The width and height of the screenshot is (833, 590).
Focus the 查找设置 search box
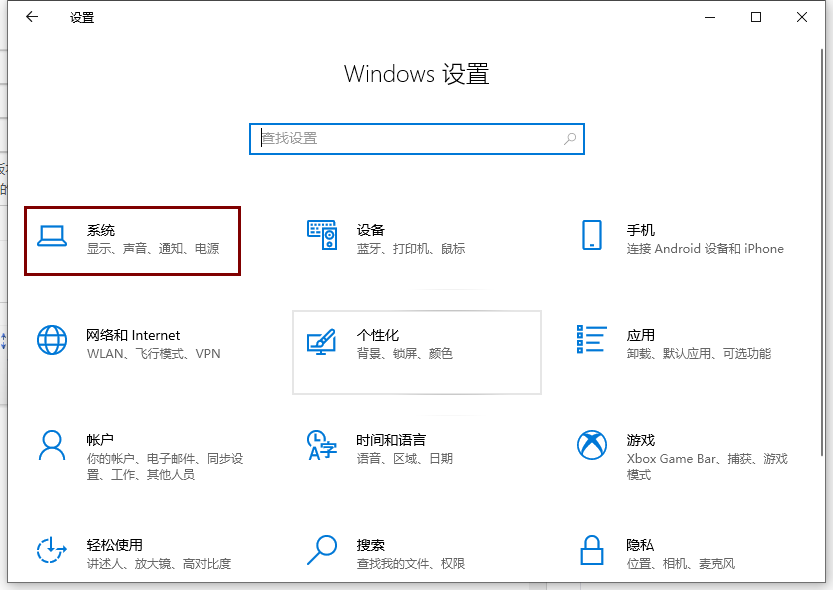click(x=405, y=139)
